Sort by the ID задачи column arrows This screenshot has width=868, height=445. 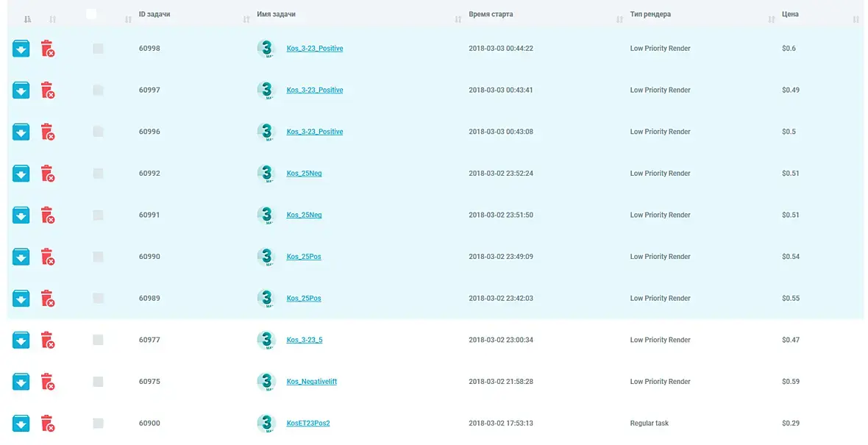click(246, 20)
